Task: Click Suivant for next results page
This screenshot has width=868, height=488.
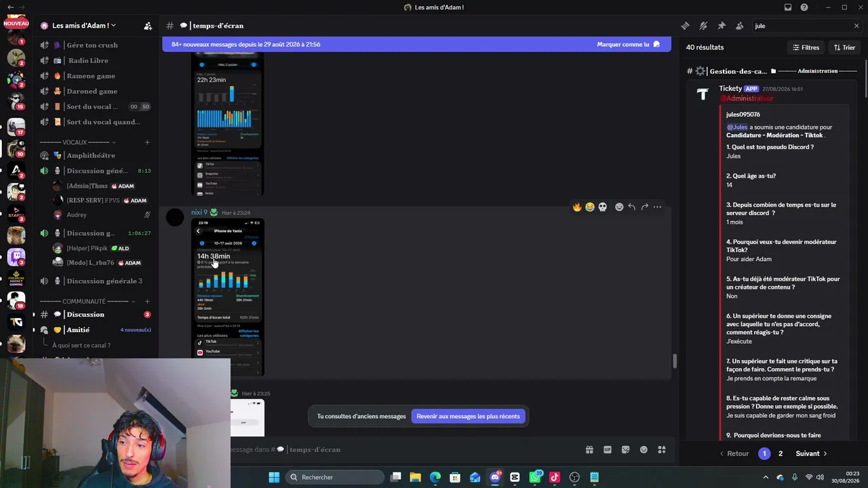Action: pyautogui.click(x=811, y=453)
